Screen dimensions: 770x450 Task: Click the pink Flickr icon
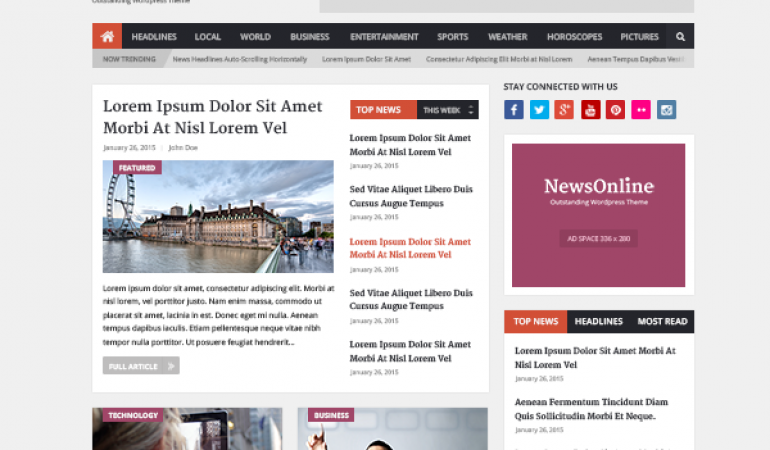click(x=641, y=110)
